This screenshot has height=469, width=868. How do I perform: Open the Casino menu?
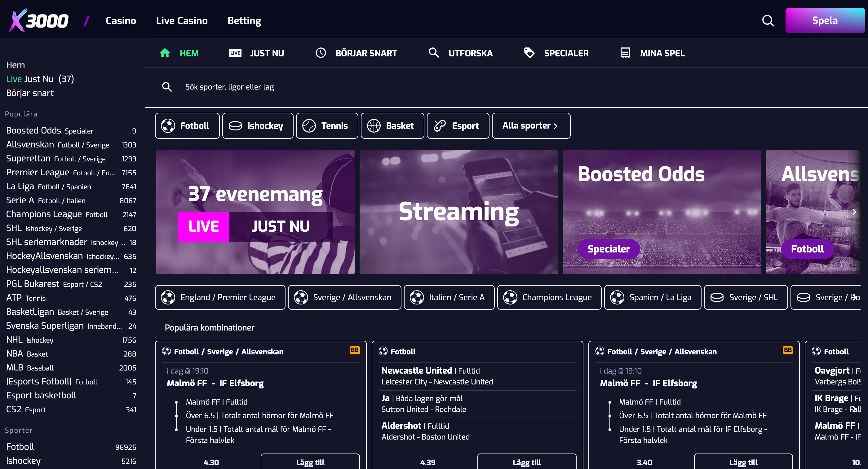pos(121,20)
